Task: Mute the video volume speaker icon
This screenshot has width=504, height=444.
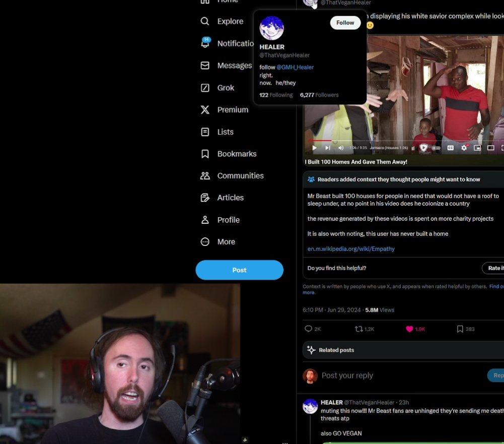Action: coord(341,148)
